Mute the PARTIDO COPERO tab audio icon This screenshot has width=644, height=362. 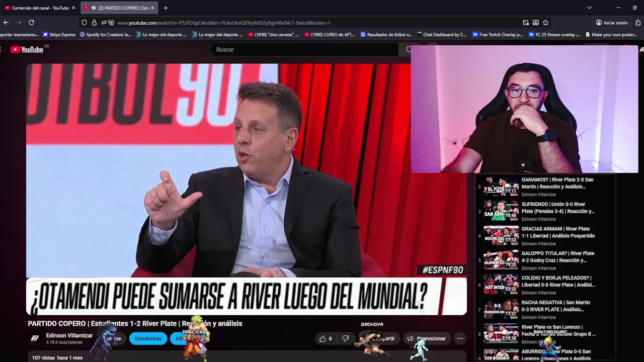[x=94, y=8]
